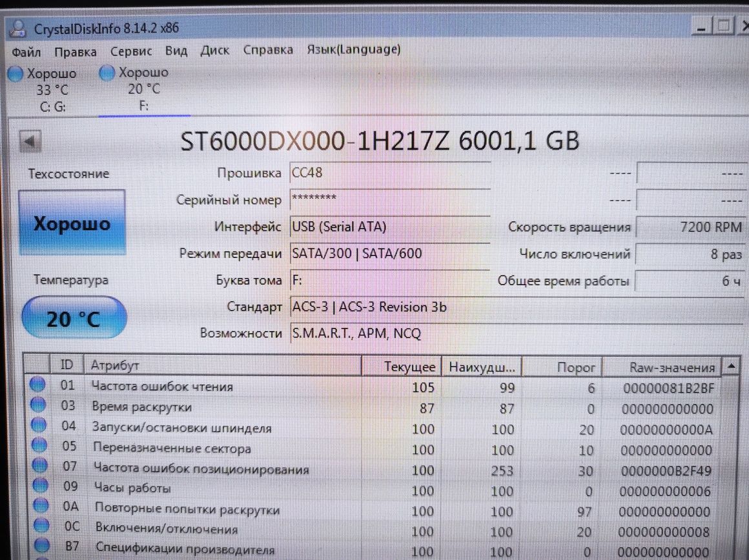Click the Буква тома field F:
The width and height of the screenshot is (749, 560).
tap(390, 280)
